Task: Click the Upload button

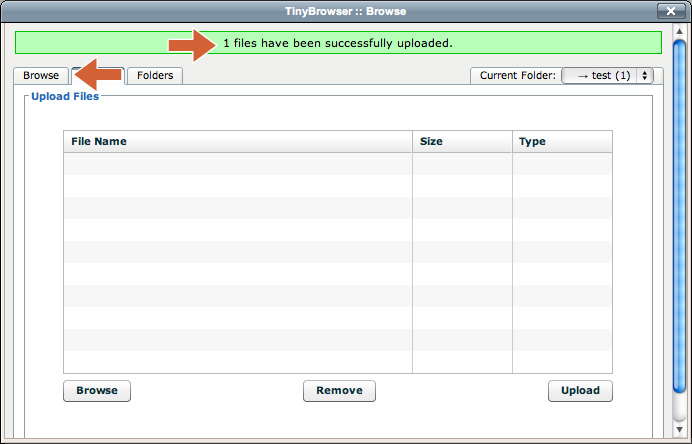Action: [580, 391]
